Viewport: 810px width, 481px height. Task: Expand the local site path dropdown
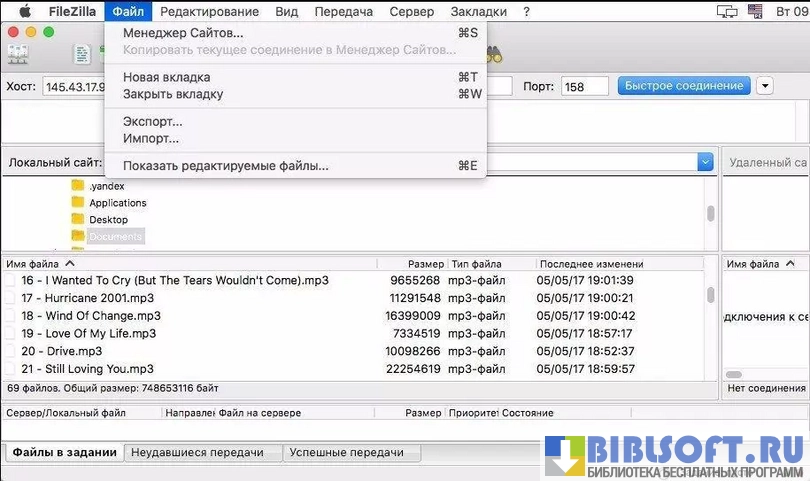[706, 162]
